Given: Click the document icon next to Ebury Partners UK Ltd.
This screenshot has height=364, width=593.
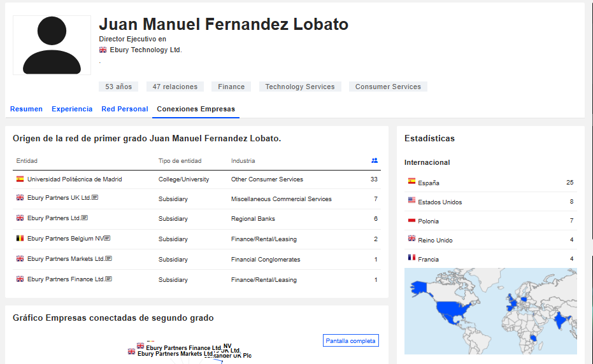Looking at the screenshot, I should click(x=95, y=198).
